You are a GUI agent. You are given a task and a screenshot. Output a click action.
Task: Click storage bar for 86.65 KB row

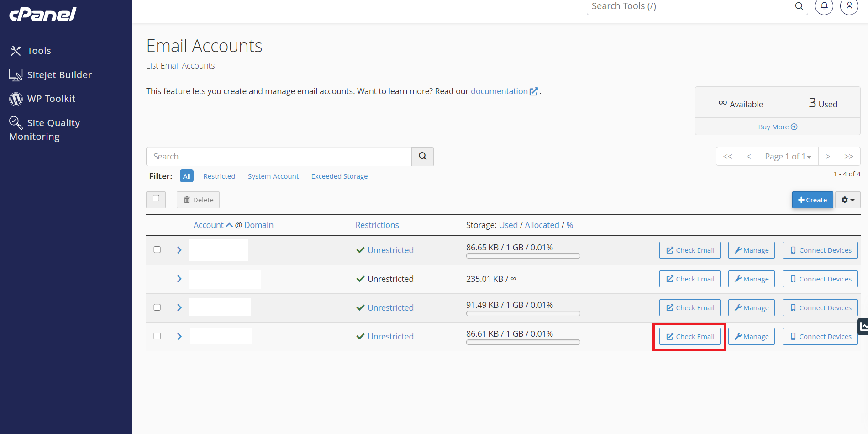523,256
